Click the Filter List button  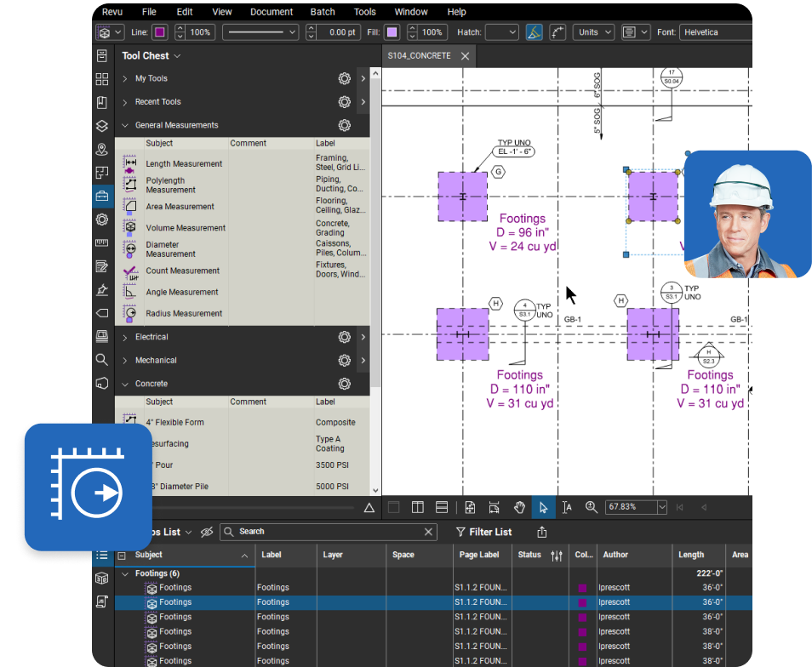[x=483, y=532]
